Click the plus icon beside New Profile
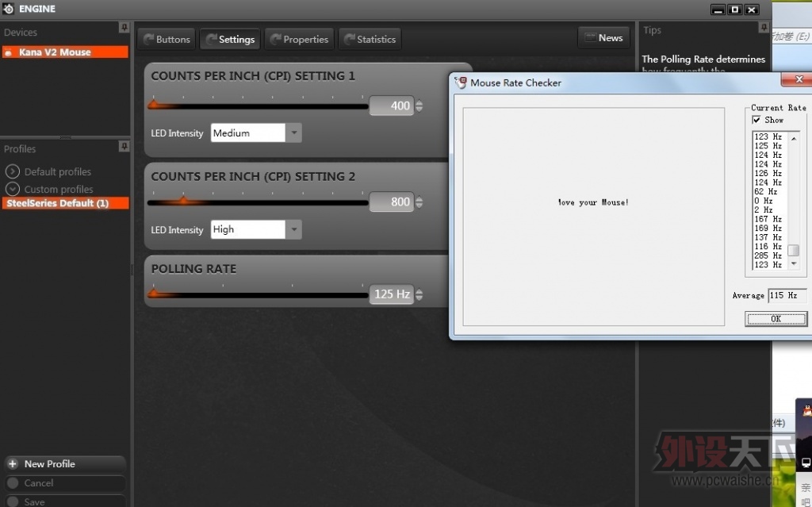This screenshot has height=507, width=812. (x=13, y=464)
